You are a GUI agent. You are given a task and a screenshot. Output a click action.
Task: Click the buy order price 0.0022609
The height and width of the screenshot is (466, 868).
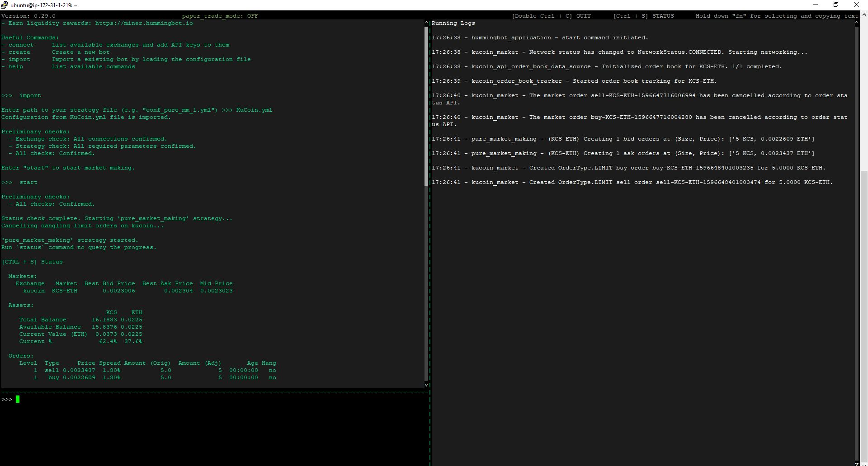point(79,377)
